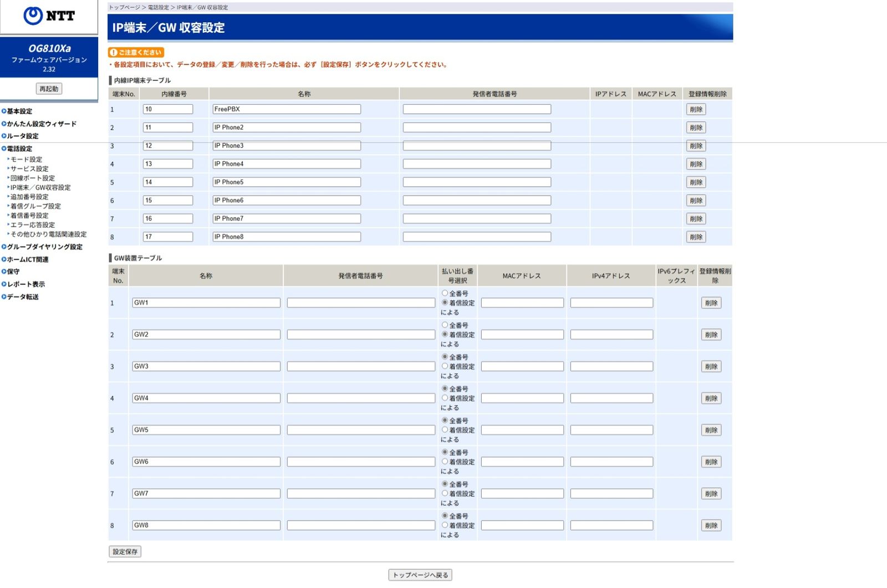The image size is (887, 588).
Task: Click the 設定保存 save button
Action: pos(125,552)
